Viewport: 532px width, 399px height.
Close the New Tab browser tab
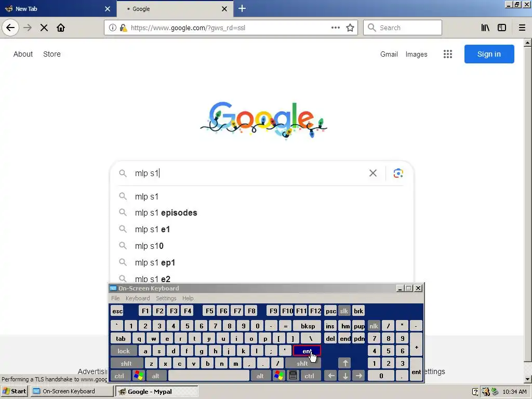[108, 9]
